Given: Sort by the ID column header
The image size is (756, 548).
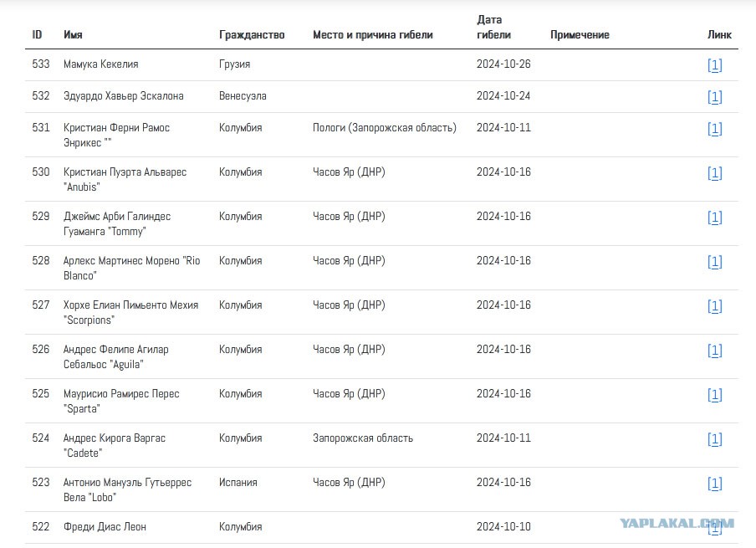Looking at the screenshot, I should [x=37, y=35].
